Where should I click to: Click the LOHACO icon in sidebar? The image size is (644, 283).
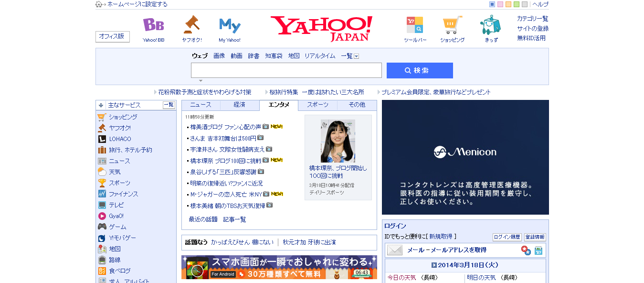pyautogui.click(x=102, y=139)
